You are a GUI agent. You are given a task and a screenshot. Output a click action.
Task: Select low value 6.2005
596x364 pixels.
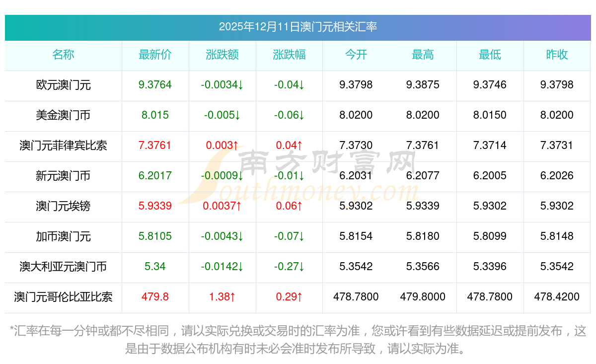tap(490, 176)
